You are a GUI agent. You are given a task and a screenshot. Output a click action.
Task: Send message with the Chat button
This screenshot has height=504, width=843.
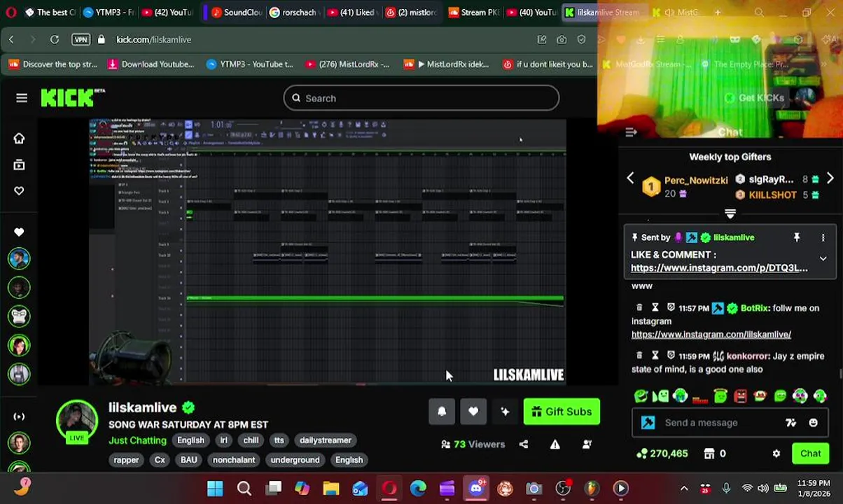(x=810, y=454)
